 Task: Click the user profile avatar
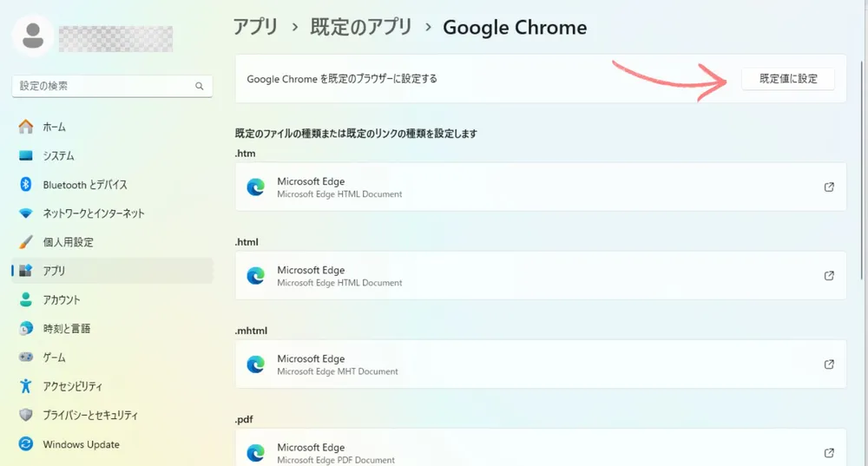[33, 36]
